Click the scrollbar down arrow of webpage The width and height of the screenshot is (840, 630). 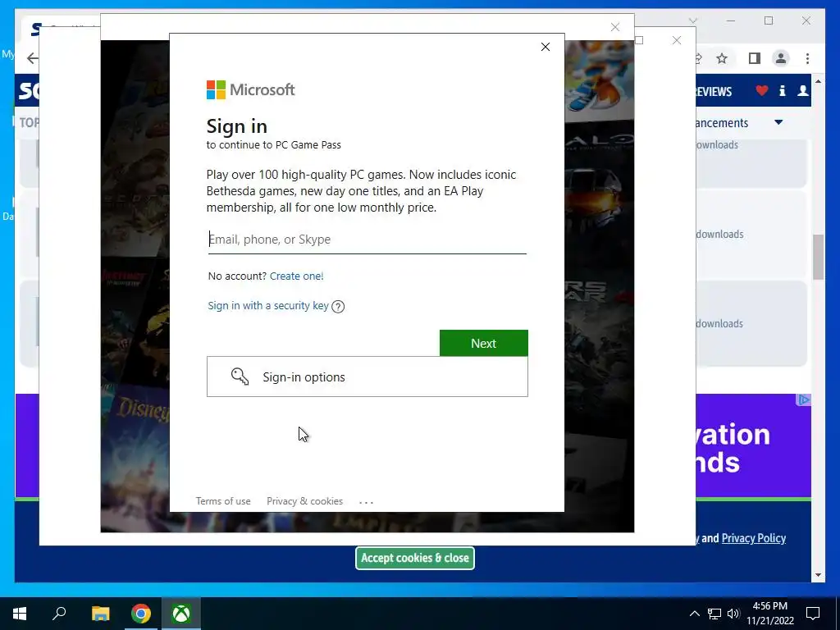818,575
